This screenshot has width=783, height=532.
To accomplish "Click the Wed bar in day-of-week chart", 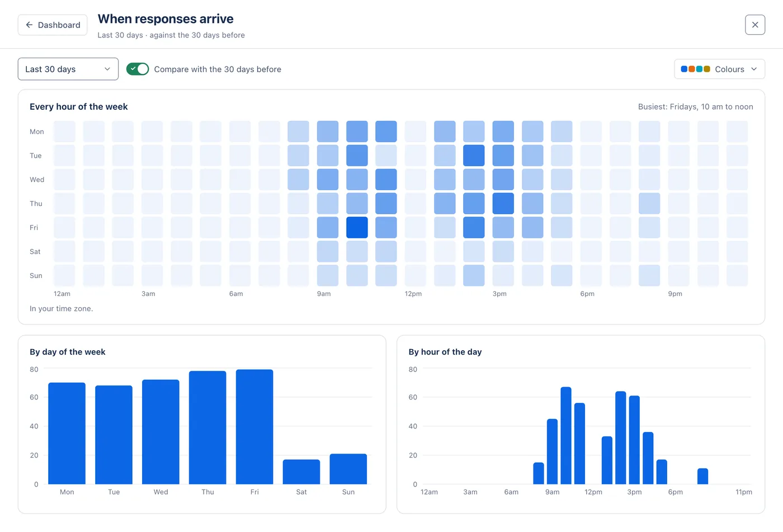I will pyautogui.click(x=161, y=432).
